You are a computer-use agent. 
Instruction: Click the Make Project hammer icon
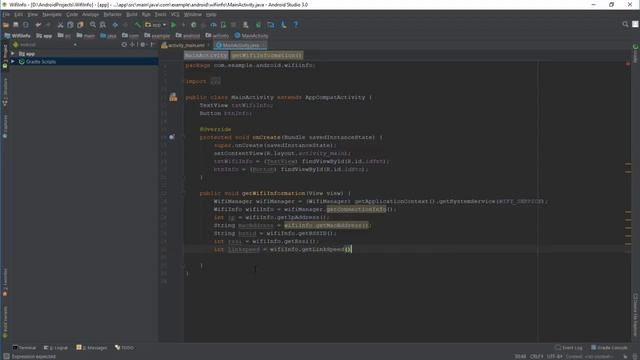(138, 25)
